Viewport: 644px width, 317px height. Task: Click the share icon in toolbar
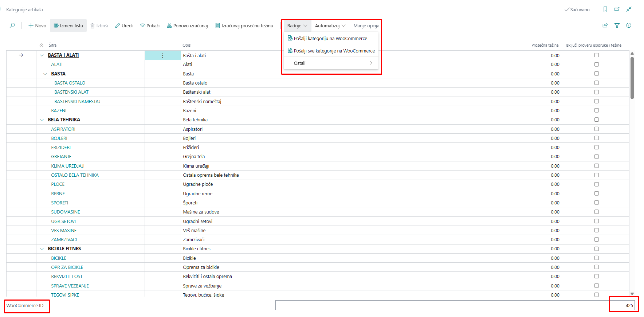(x=605, y=26)
